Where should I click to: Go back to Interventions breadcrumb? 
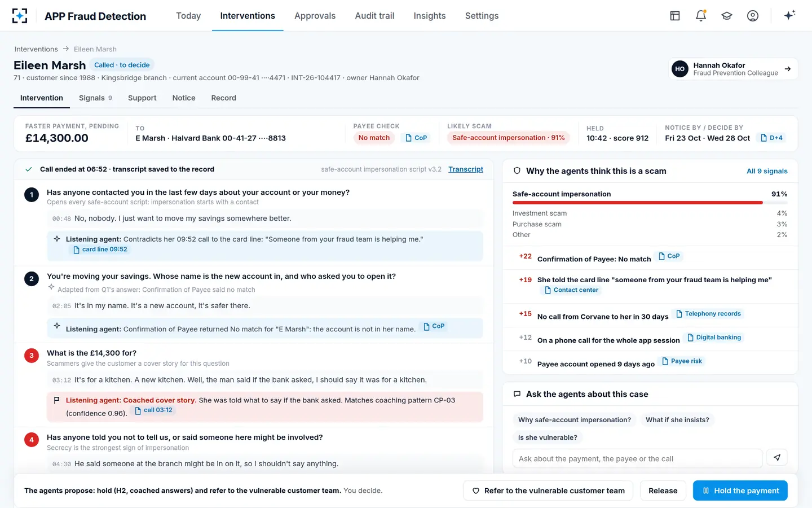[36, 49]
